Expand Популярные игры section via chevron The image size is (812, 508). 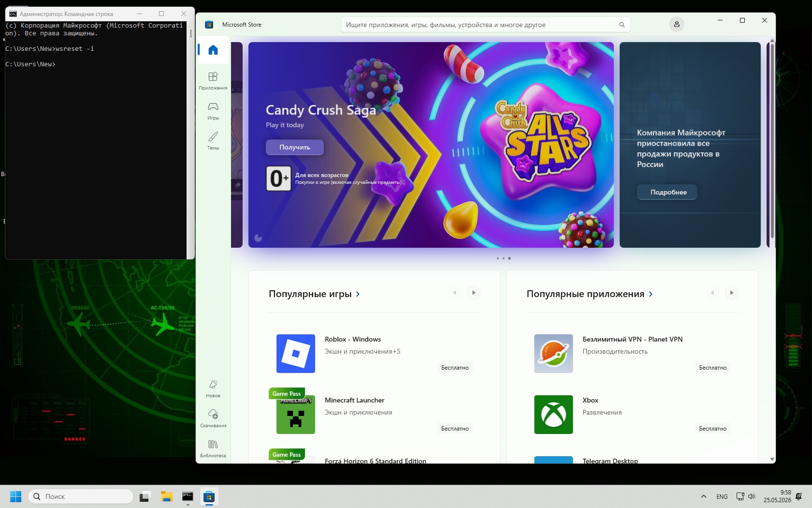tap(358, 294)
